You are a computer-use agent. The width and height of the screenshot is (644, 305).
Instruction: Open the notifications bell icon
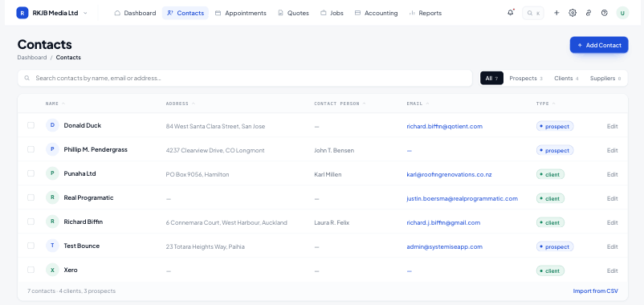[511, 13]
